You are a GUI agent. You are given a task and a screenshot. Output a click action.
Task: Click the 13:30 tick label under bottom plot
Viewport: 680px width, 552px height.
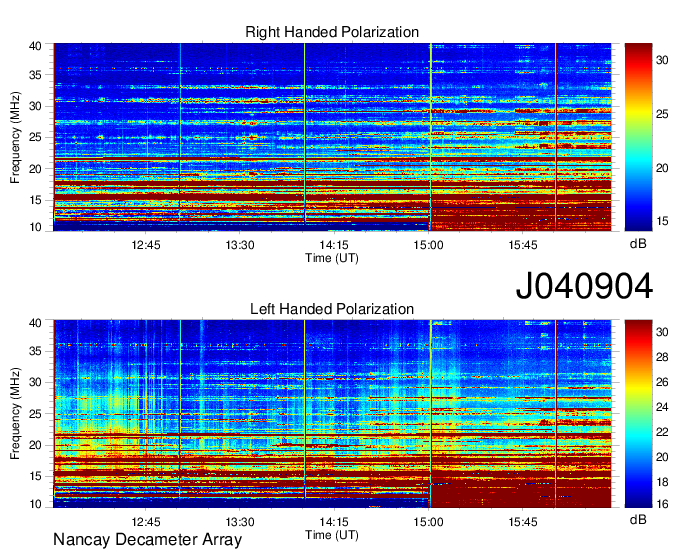(x=240, y=522)
